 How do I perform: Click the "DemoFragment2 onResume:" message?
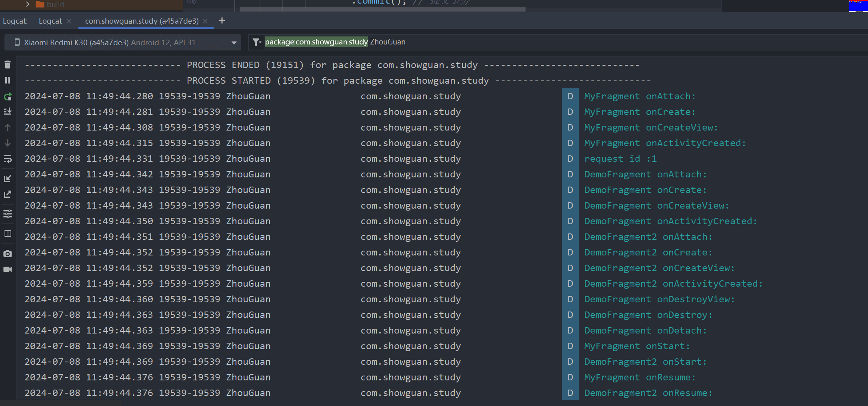click(648, 393)
